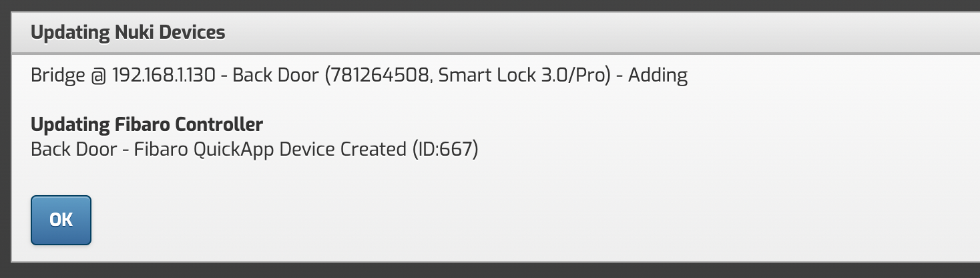The width and height of the screenshot is (980, 278).
Task: Click the dark background below the dialog
Action: (490, 271)
